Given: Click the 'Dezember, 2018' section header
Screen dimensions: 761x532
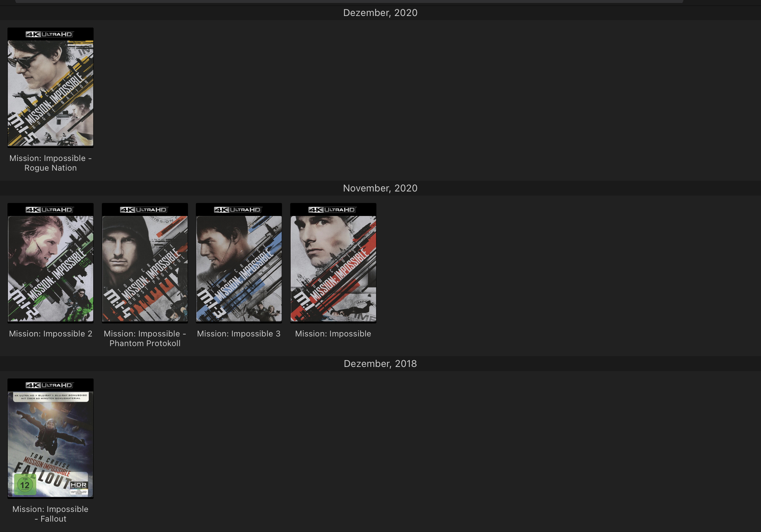Looking at the screenshot, I should tap(380, 364).
